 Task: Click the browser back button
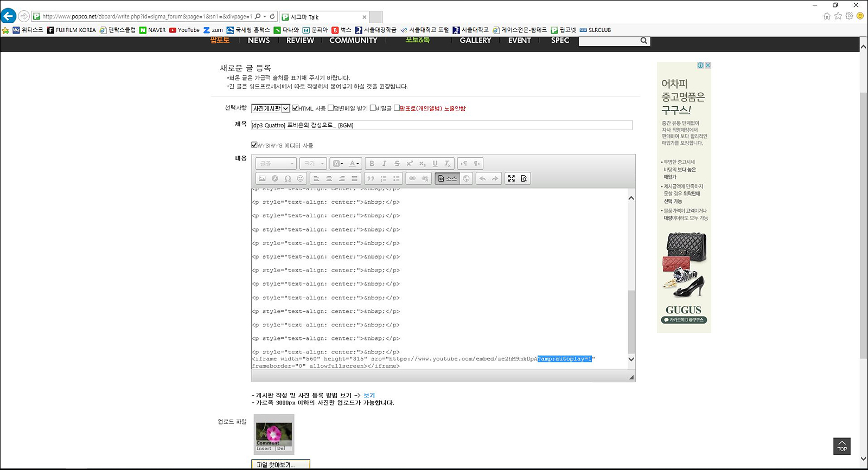click(x=9, y=16)
